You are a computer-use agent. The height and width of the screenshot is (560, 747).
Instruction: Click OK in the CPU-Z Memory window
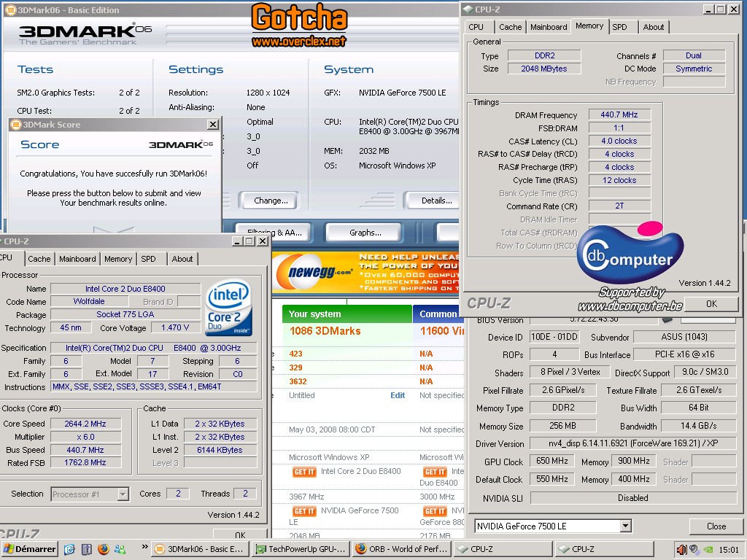coord(711,304)
